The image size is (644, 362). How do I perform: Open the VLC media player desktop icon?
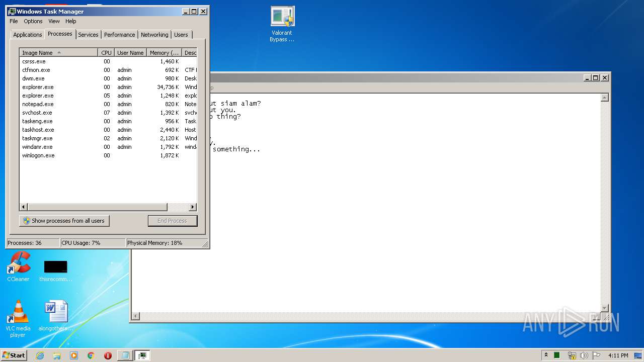pos(18,319)
